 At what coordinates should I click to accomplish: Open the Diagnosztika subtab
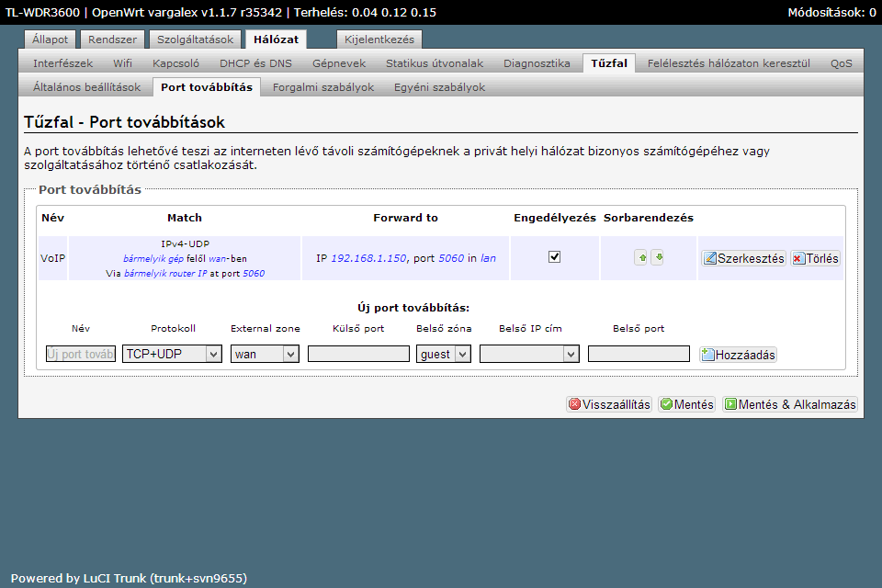[537, 63]
